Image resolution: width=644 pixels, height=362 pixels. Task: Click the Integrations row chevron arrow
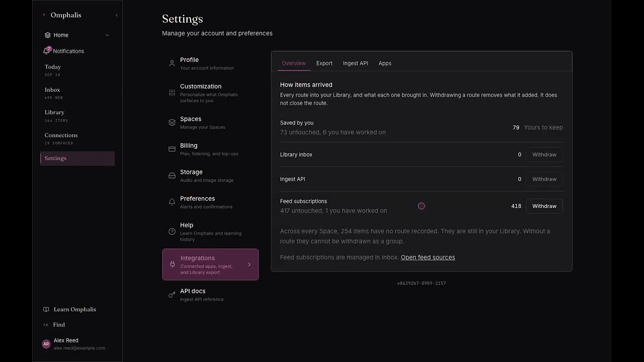pyautogui.click(x=249, y=264)
